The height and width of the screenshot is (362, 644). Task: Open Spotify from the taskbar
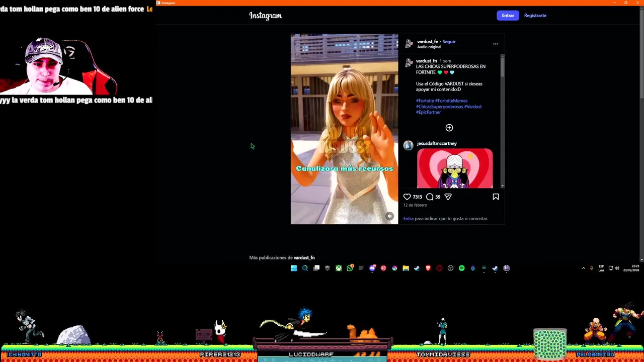tap(461, 268)
